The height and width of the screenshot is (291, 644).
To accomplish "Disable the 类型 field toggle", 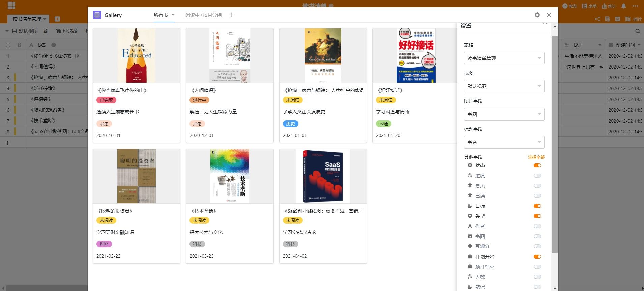I will (537, 216).
